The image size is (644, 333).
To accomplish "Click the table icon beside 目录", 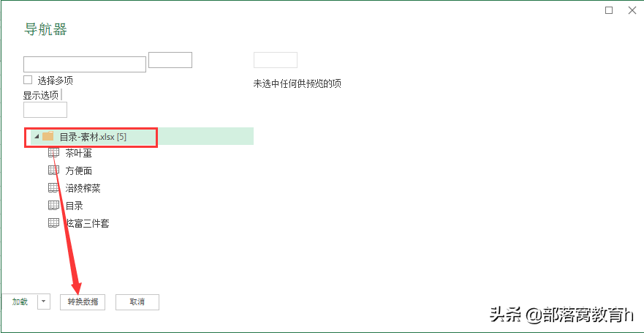I will tap(54, 205).
